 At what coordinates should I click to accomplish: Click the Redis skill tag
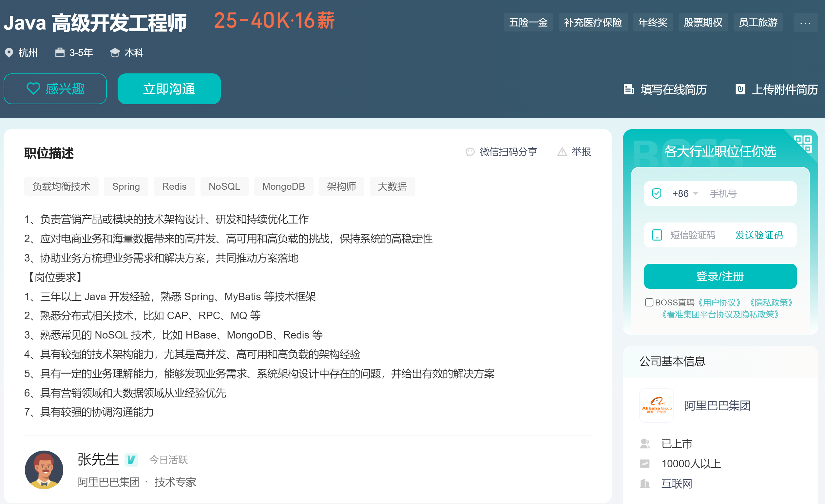point(174,186)
